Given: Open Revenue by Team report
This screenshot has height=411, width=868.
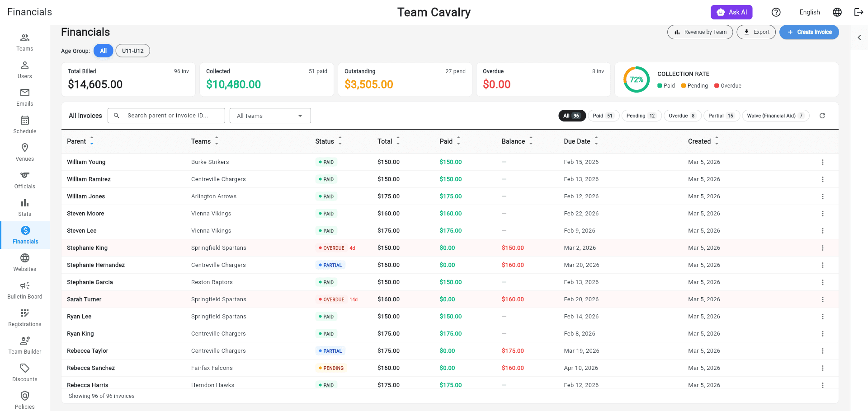Looking at the screenshot, I should click(x=700, y=32).
